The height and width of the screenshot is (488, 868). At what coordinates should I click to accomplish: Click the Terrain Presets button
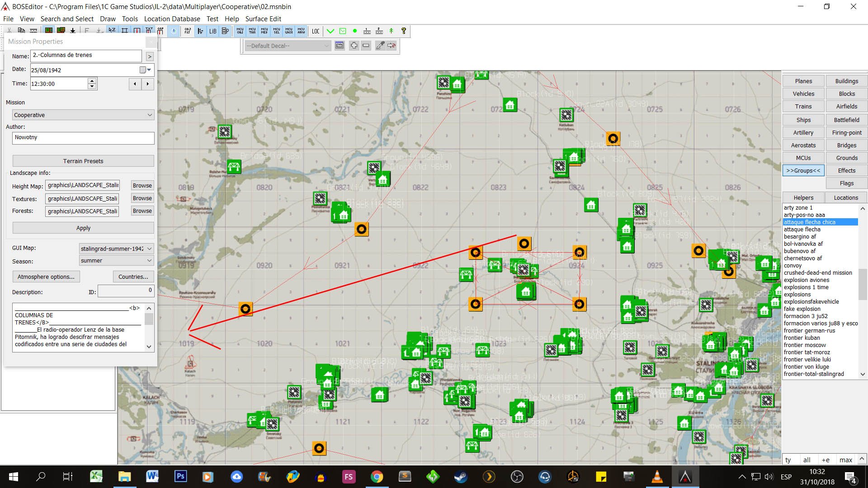click(x=83, y=161)
